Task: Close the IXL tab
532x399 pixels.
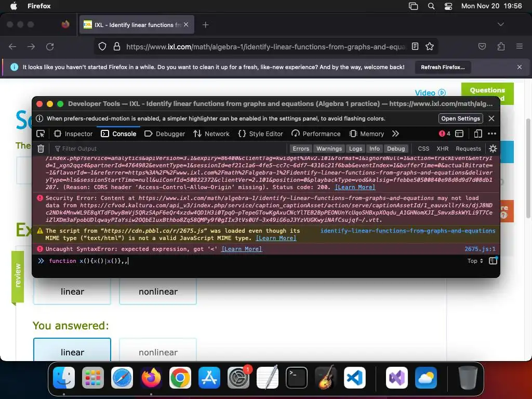Action: 186,24
